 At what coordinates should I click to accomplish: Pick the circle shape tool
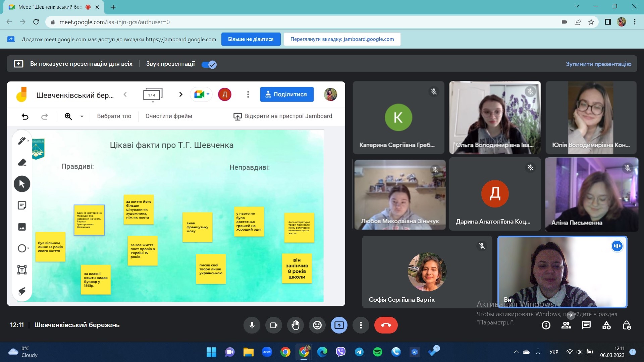tap(22, 248)
